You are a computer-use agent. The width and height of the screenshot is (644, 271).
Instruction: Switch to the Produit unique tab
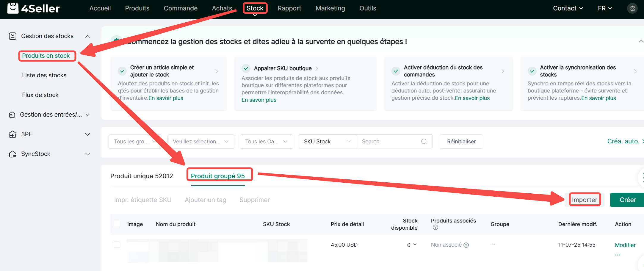point(142,176)
